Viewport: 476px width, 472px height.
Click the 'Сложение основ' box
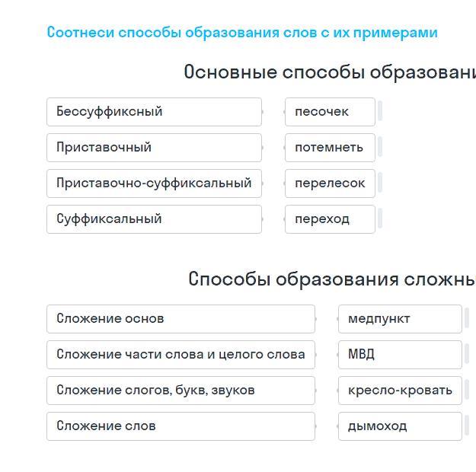coord(180,319)
